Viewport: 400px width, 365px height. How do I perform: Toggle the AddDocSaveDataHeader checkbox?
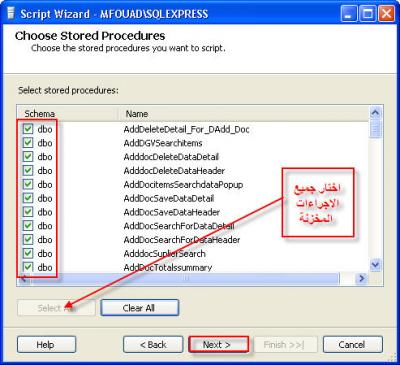click(x=28, y=212)
